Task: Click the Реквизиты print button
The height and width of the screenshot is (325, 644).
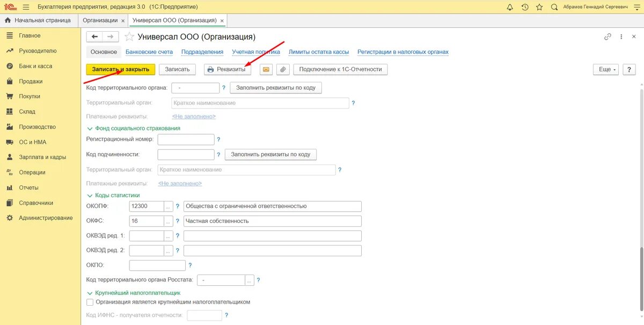Action: pos(228,69)
